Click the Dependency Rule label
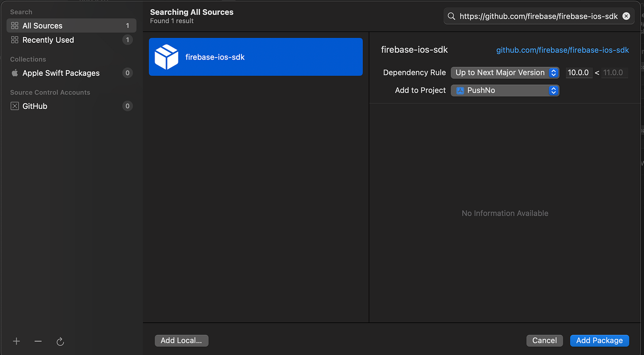The height and width of the screenshot is (355, 644). pyautogui.click(x=415, y=73)
